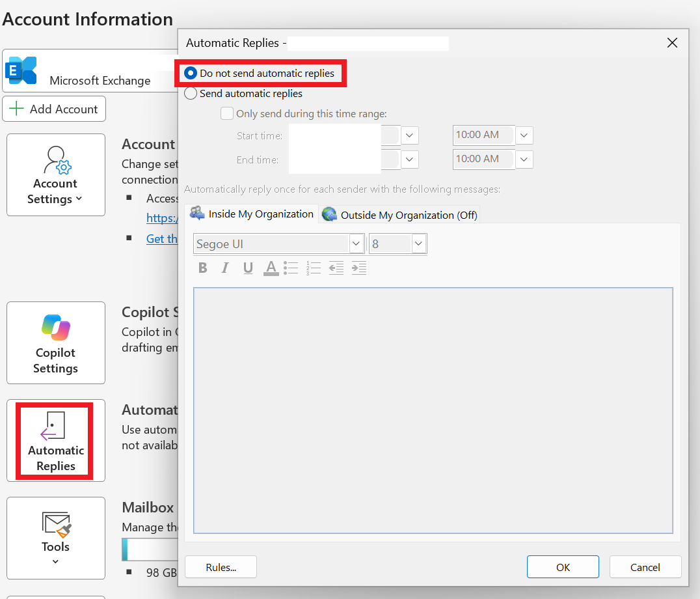Cancel the Automatic Replies dialog
700x599 pixels.
(x=645, y=567)
